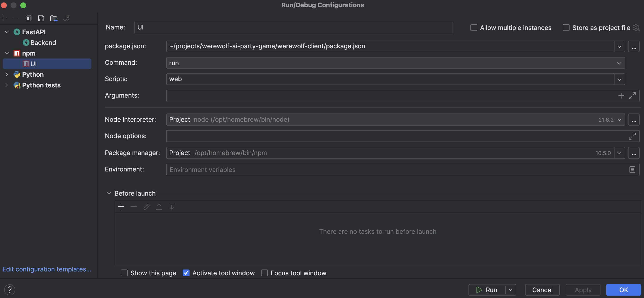Click the Create New Folder icon

(x=54, y=18)
